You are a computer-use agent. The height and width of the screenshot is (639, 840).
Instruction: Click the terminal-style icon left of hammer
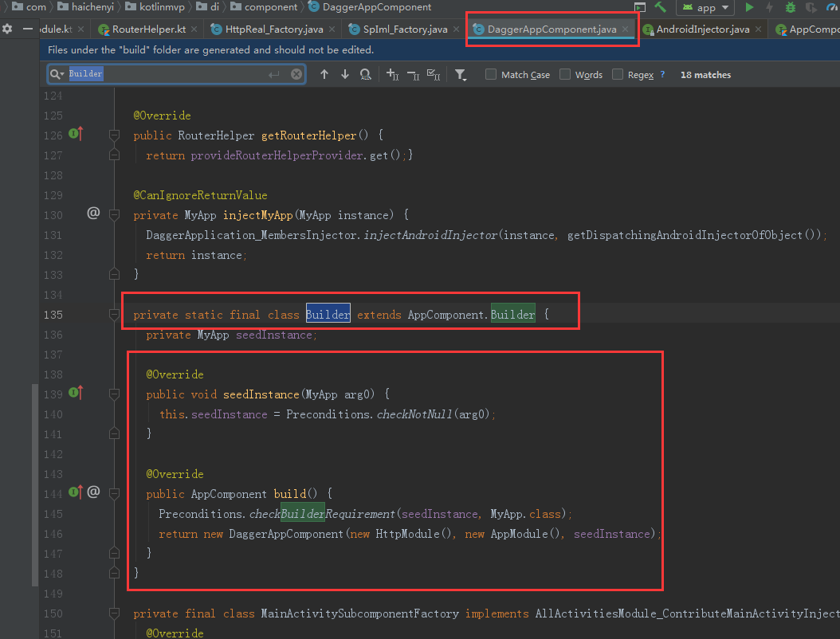pos(640,7)
